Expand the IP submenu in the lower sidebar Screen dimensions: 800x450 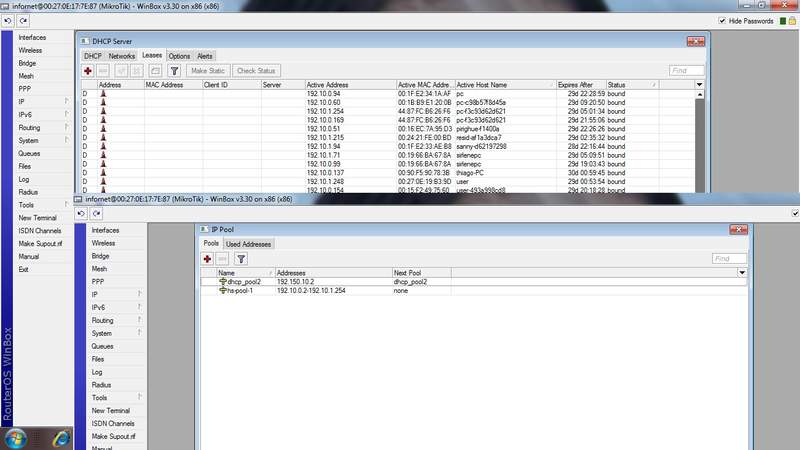click(x=139, y=294)
